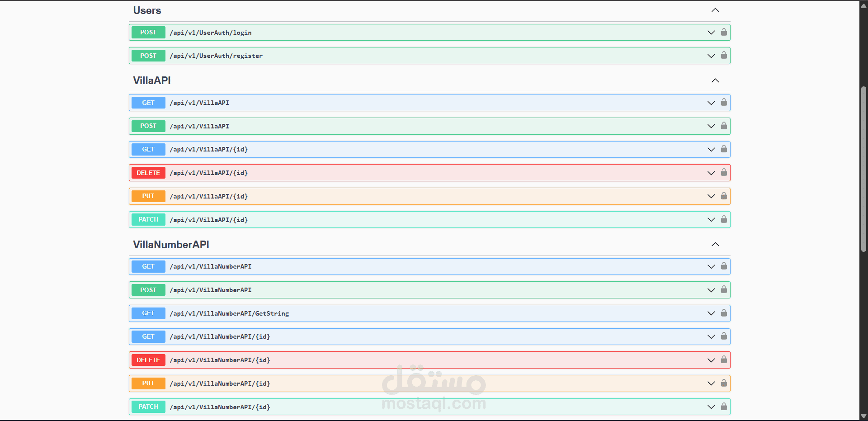Click the /api/v1/VillaNumberAPI/GetString path text

click(229, 313)
